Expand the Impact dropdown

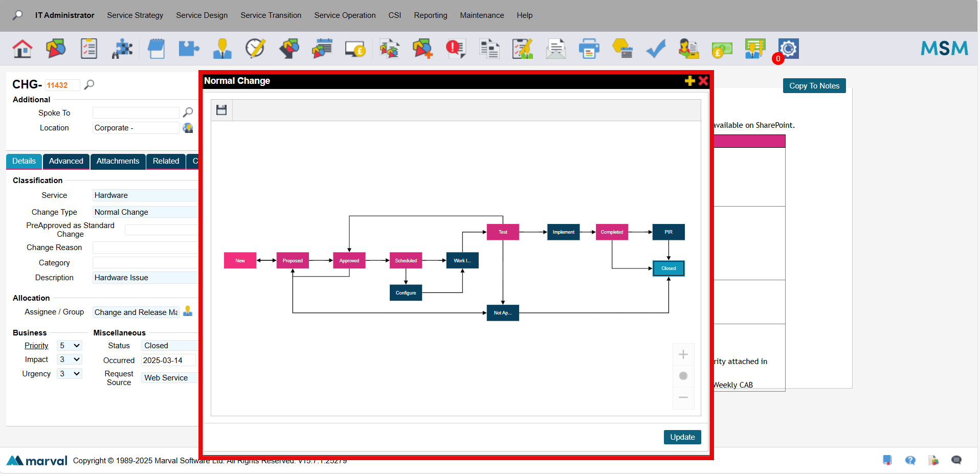point(69,359)
